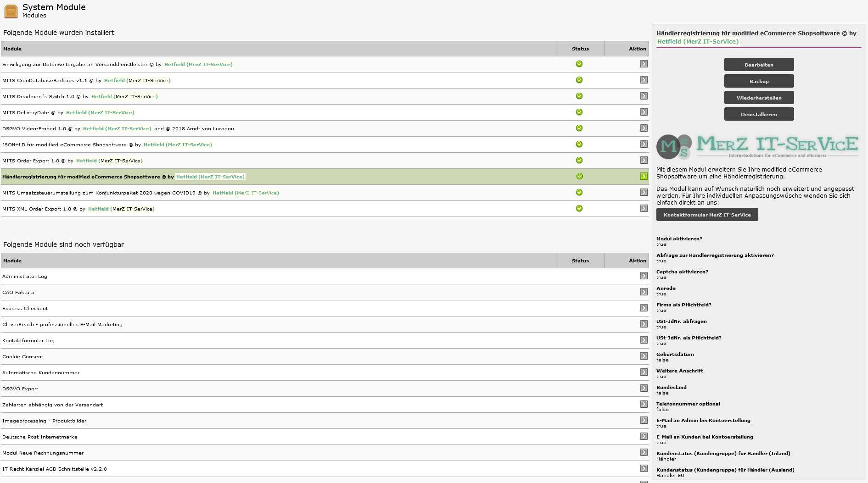868x483 pixels.
Task: Click the action arrow for Einwilligung zur Datenweitergabe module
Action: click(644, 64)
